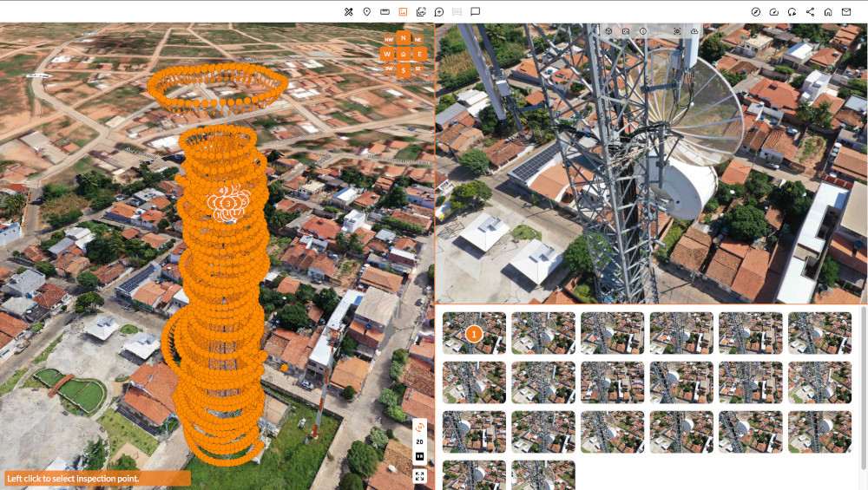This screenshot has width=868, height=490.
Task: Open second thumbnail in second gallery row
Action: [x=543, y=382]
